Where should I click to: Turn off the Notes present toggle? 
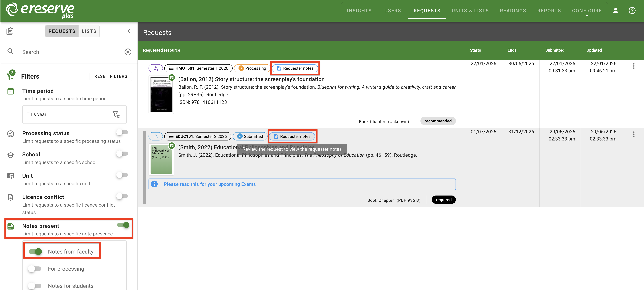pos(123,225)
